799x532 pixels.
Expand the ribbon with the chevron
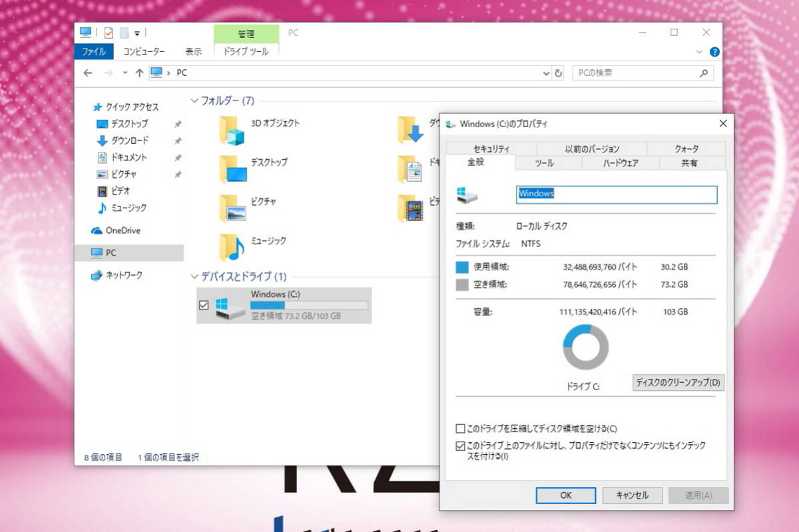[x=698, y=52]
